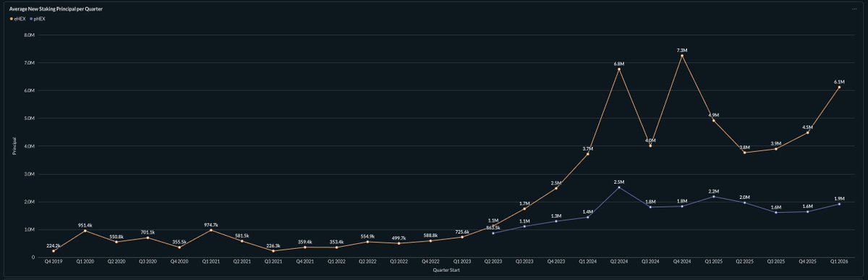Click the eHEX data point labeled 226.3k
The width and height of the screenshot is (868, 280).
[x=273, y=251]
